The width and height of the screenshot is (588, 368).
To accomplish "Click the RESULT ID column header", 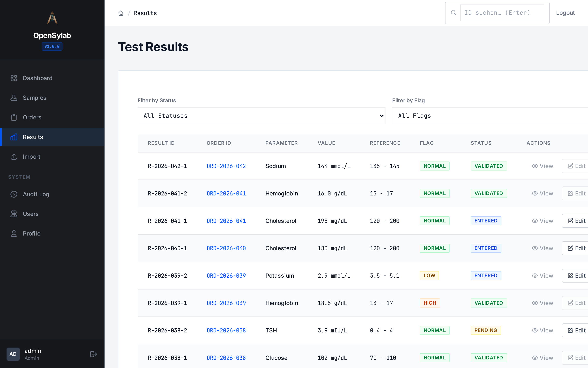I will [161, 143].
